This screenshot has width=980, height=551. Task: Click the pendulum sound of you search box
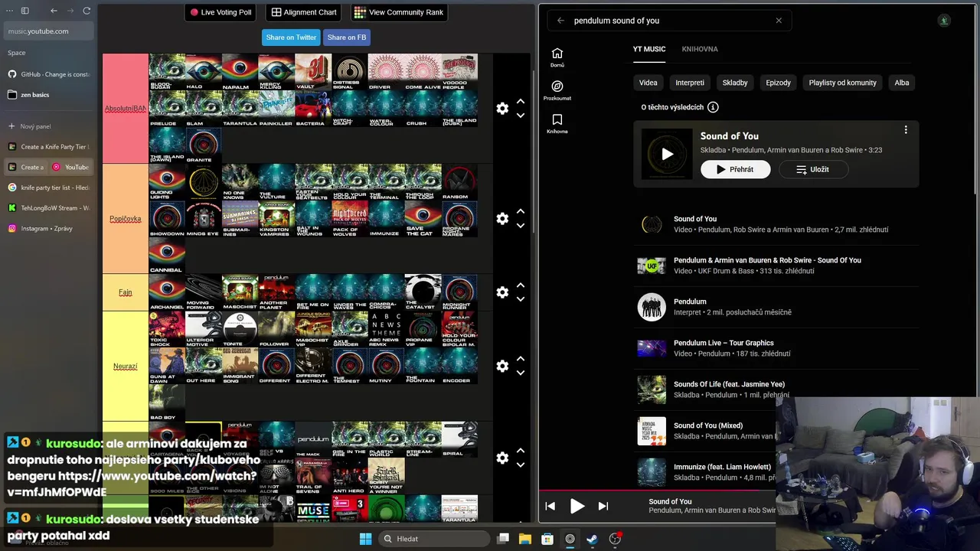point(670,21)
